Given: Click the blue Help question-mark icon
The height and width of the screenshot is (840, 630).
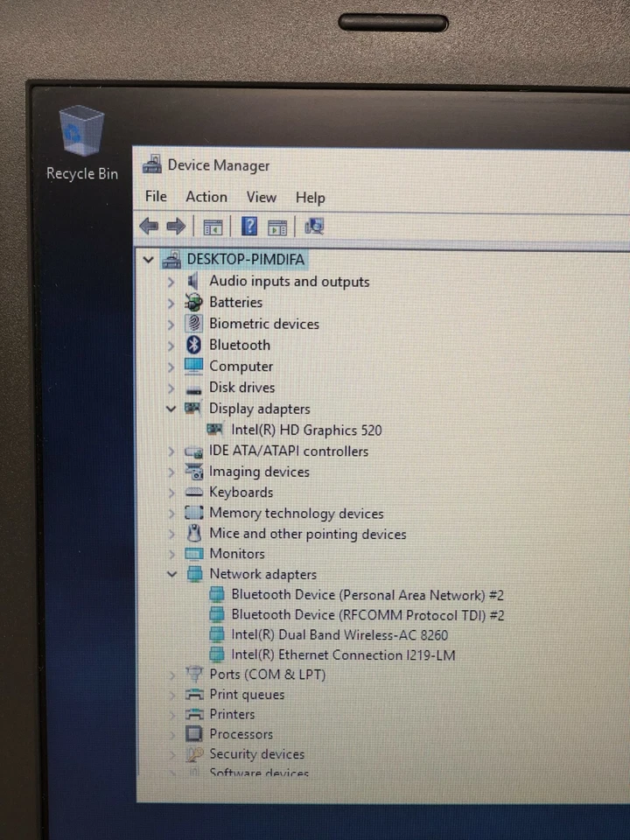Looking at the screenshot, I should [x=249, y=226].
